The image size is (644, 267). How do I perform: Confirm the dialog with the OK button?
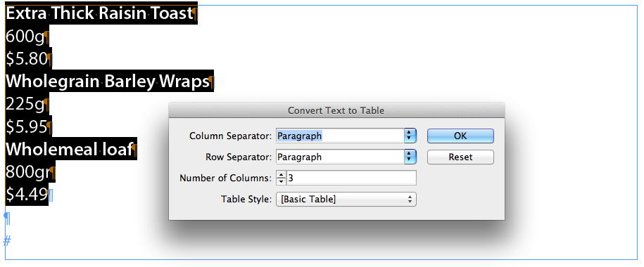(460, 136)
